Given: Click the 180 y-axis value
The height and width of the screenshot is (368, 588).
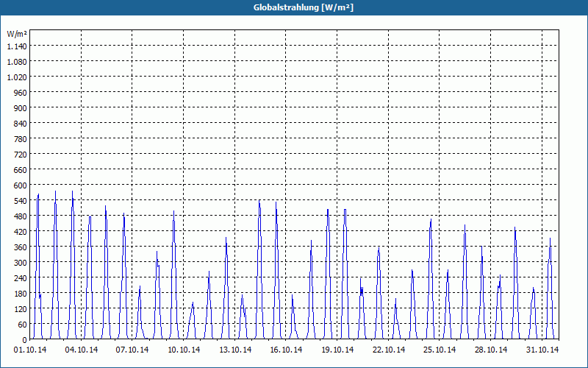Looking at the screenshot, I should [x=21, y=294].
